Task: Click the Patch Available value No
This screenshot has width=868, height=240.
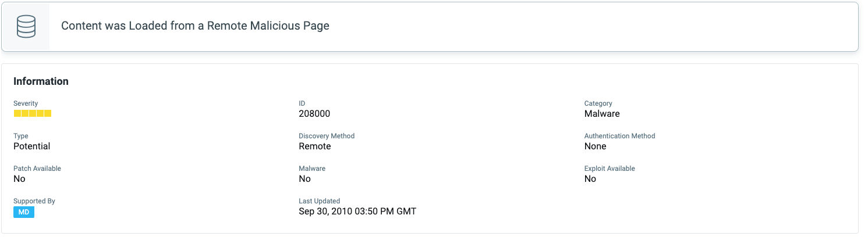Action: tap(19, 179)
